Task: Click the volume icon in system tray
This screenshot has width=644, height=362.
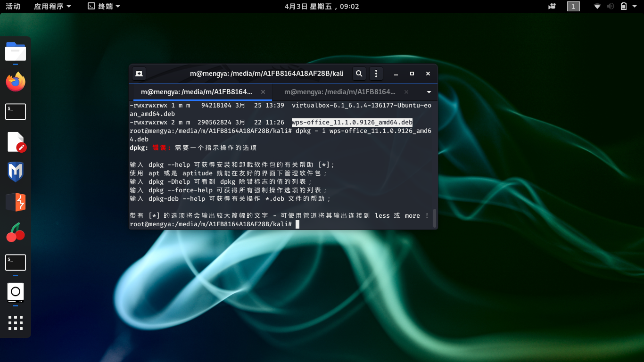Action: tap(611, 6)
